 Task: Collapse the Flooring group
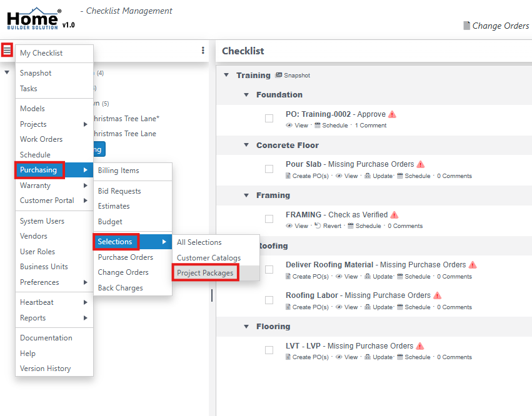point(246,327)
